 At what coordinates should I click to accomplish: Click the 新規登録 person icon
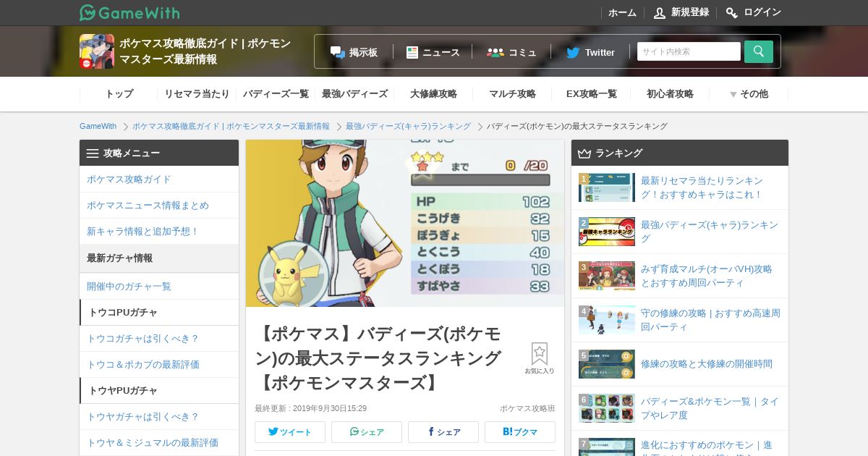(660, 13)
